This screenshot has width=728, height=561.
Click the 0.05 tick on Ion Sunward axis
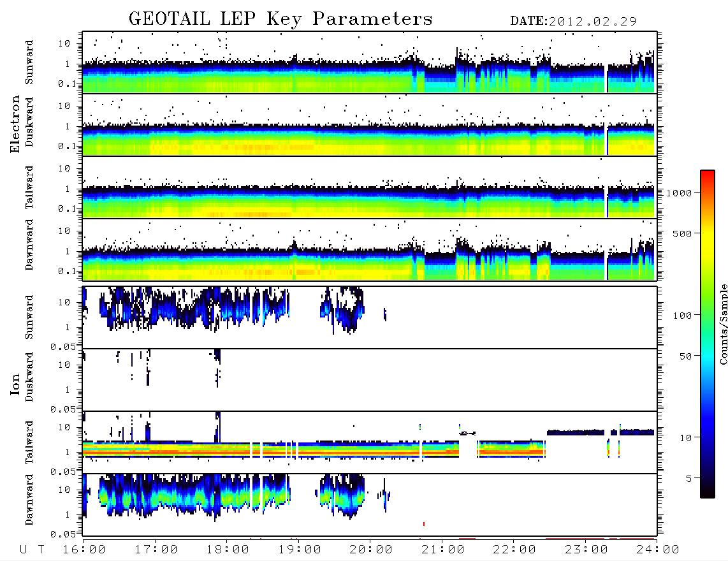tap(62, 346)
